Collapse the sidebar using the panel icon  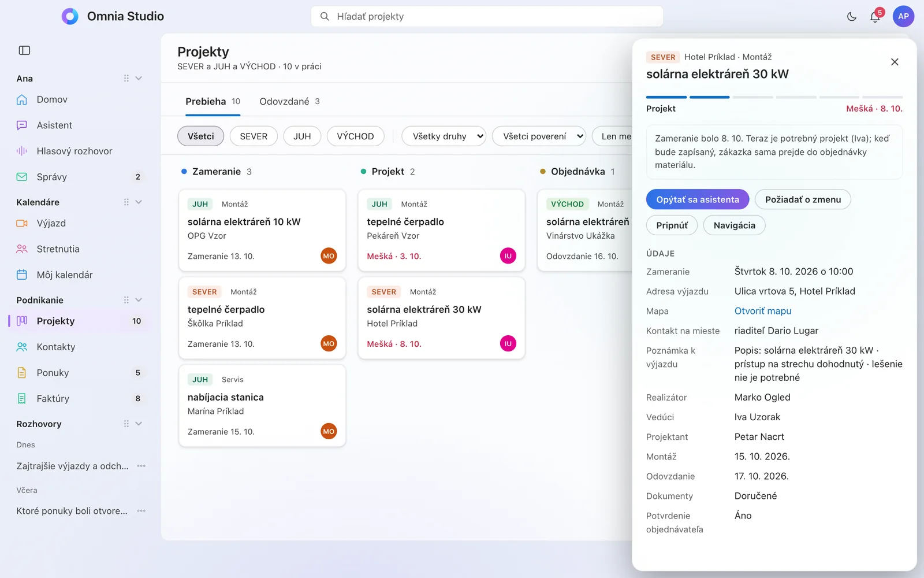point(24,50)
